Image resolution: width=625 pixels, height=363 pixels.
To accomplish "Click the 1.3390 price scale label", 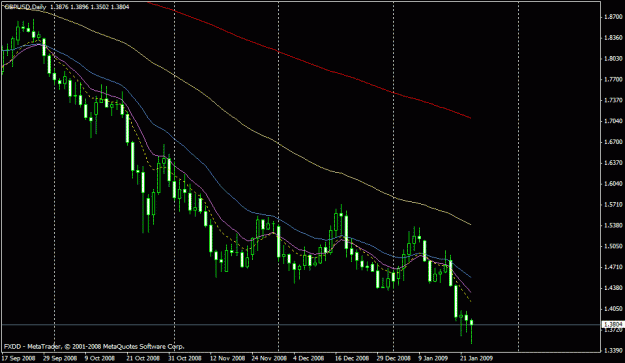I will (x=613, y=350).
